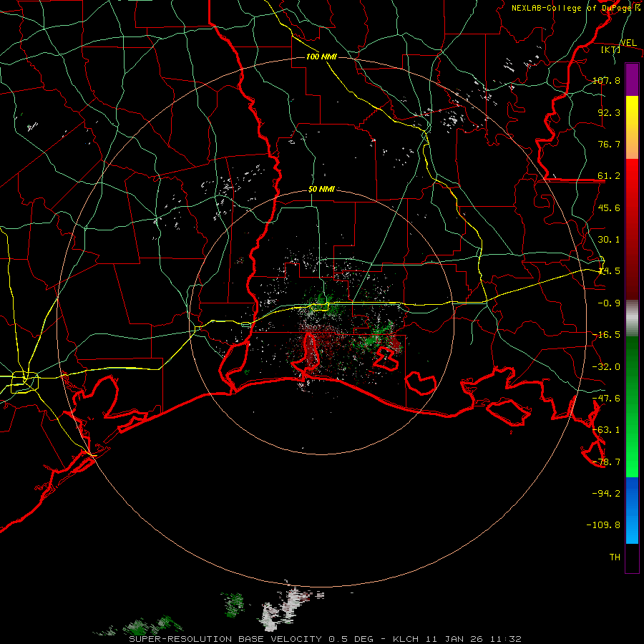Viewport: 644px width, 644px height.
Task: Click the 14.5 velocity scale value
Action: click(x=609, y=271)
